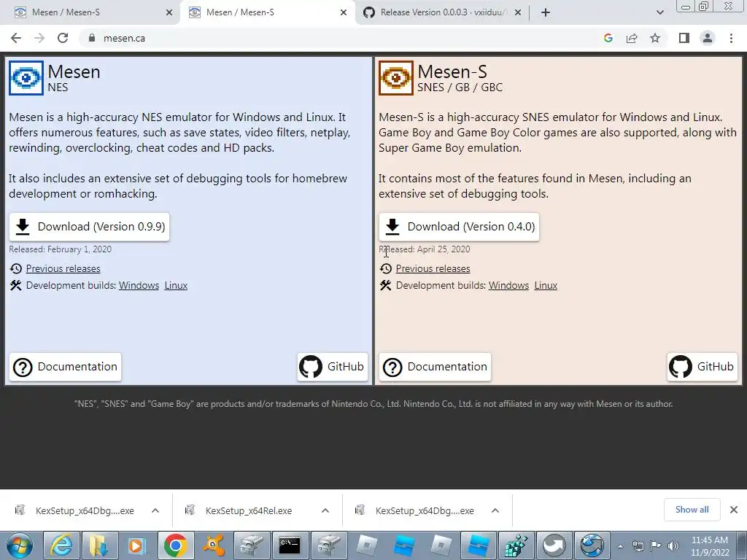Share this page icon

coord(632,38)
